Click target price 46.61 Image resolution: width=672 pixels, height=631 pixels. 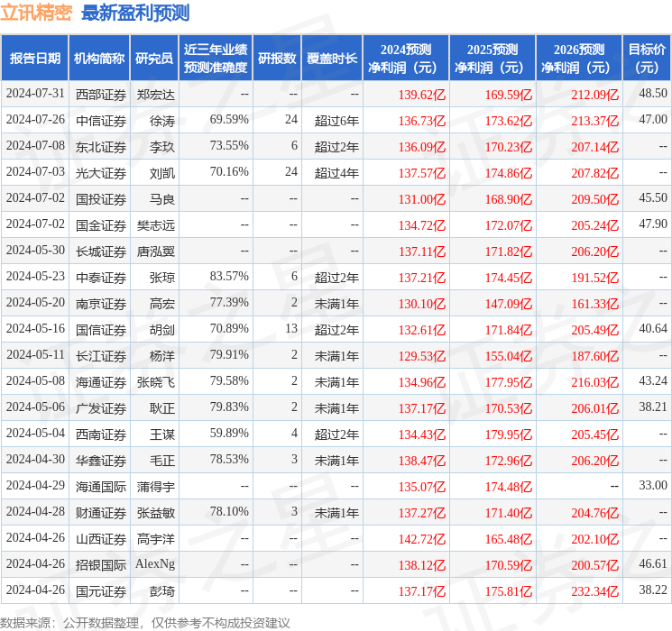(x=653, y=563)
